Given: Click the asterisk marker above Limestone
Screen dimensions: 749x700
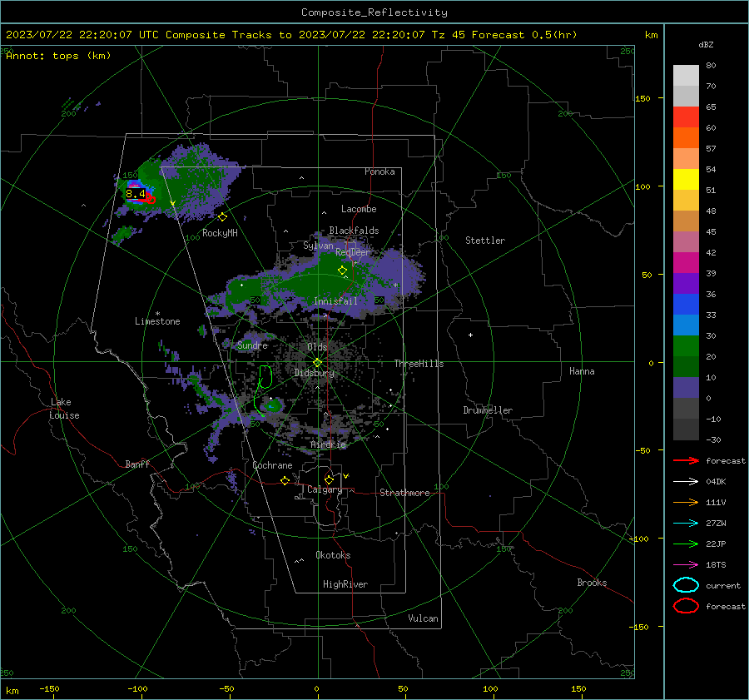Looking at the screenshot, I should coord(157,314).
